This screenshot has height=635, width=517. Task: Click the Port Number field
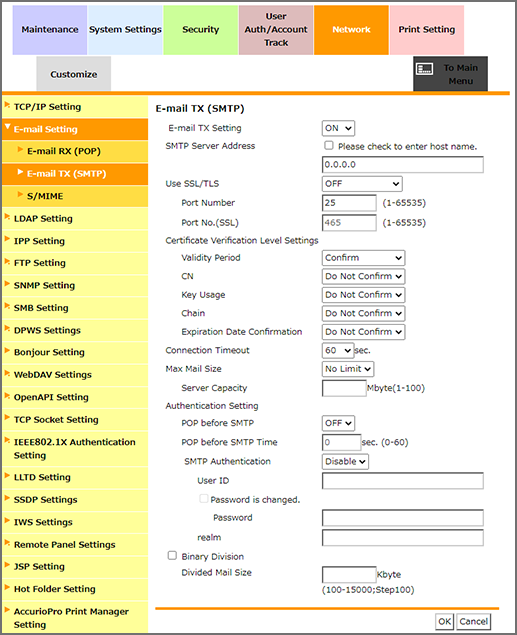click(349, 203)
